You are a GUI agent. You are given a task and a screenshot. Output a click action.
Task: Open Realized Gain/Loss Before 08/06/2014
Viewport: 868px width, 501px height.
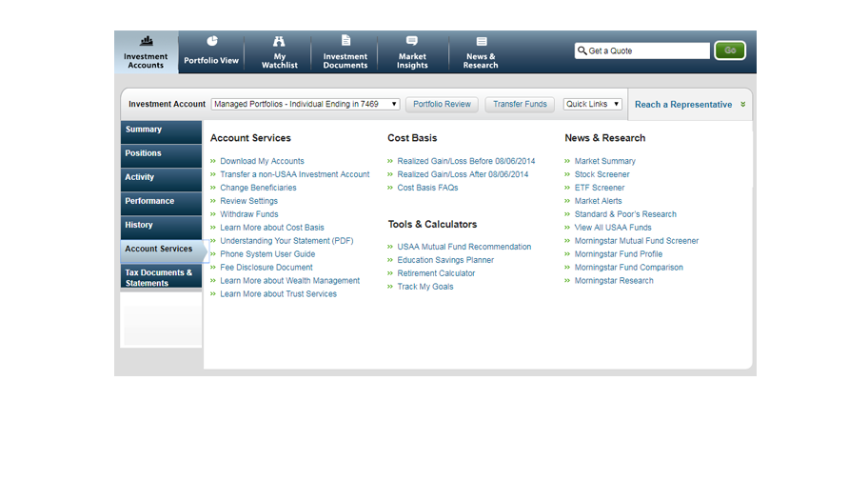click(x=466, y=161)
